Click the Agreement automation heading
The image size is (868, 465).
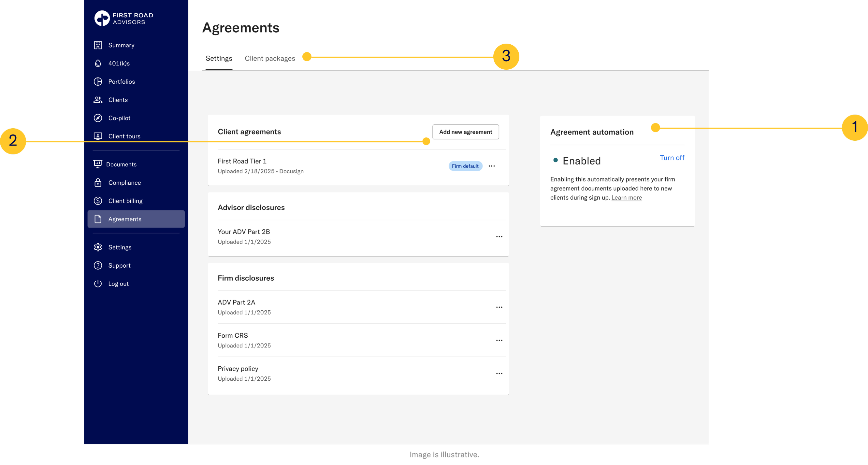point(591,132)
